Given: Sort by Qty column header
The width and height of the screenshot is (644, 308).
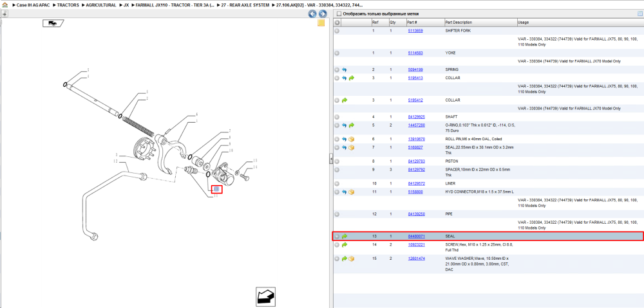Looking at the screenshot, I should (397, 22).
